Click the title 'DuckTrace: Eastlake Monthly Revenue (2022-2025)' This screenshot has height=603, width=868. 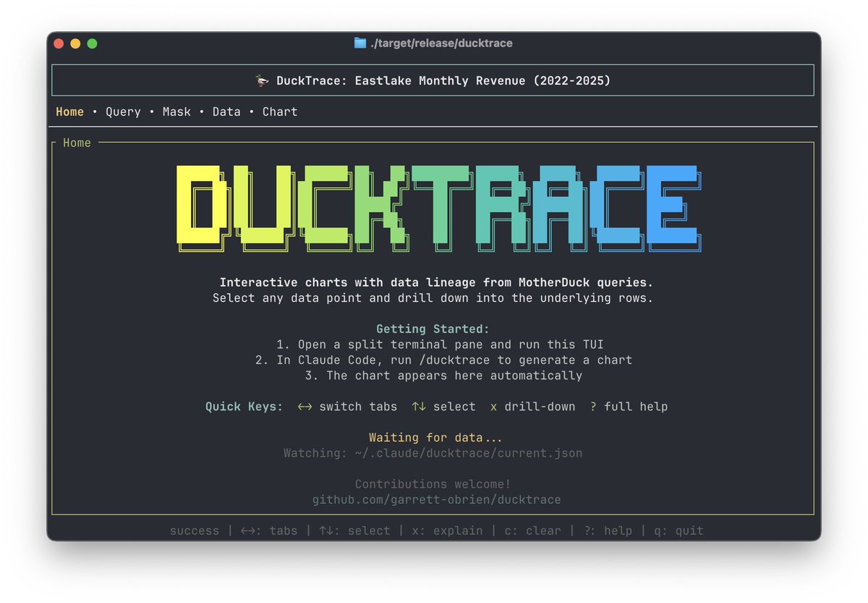coord(443,80)
